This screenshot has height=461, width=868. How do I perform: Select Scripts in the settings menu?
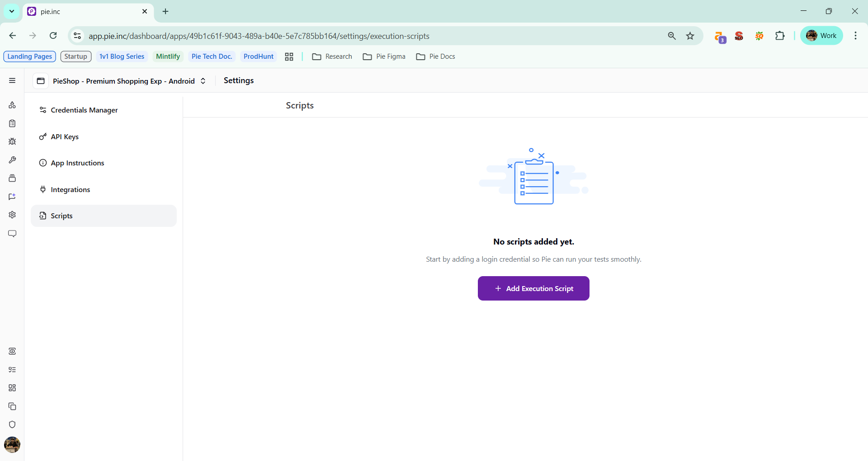[x=61, y=216]
